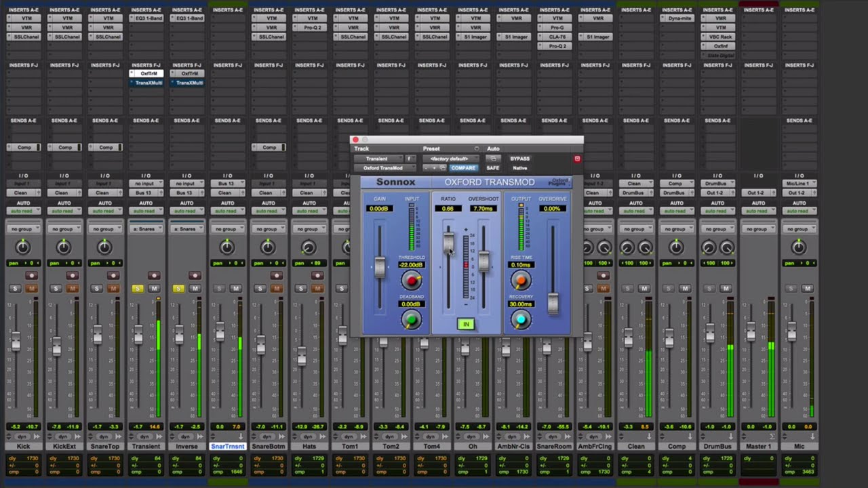Toggle mute on Kick track

point(31,289)
